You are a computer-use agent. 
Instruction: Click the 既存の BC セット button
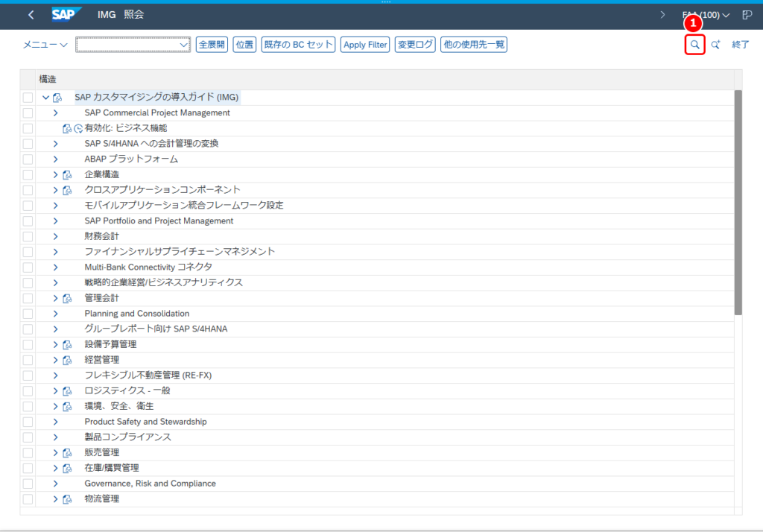pyautogui.click(x=298, y=45)
